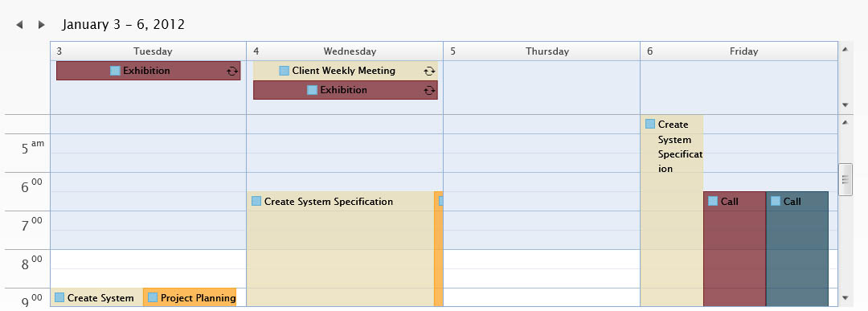This screenshot has width=868, height=311.
Task: Click blue status square on Project Planning
Action: (x=153, y=297)
